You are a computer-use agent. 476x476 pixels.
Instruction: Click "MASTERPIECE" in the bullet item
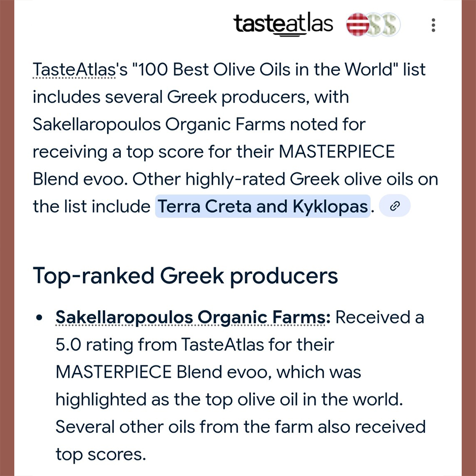pos(113,372)
